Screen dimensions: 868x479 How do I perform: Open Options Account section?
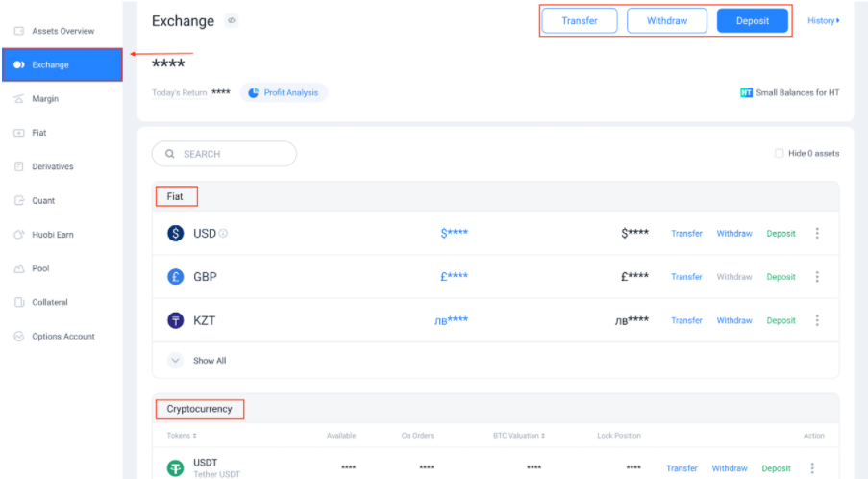[x=62, y=336]
